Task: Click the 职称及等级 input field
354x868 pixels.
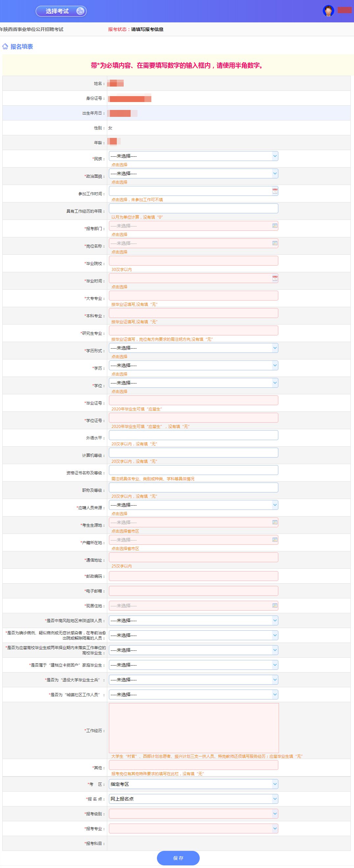Action: point(193,487)
